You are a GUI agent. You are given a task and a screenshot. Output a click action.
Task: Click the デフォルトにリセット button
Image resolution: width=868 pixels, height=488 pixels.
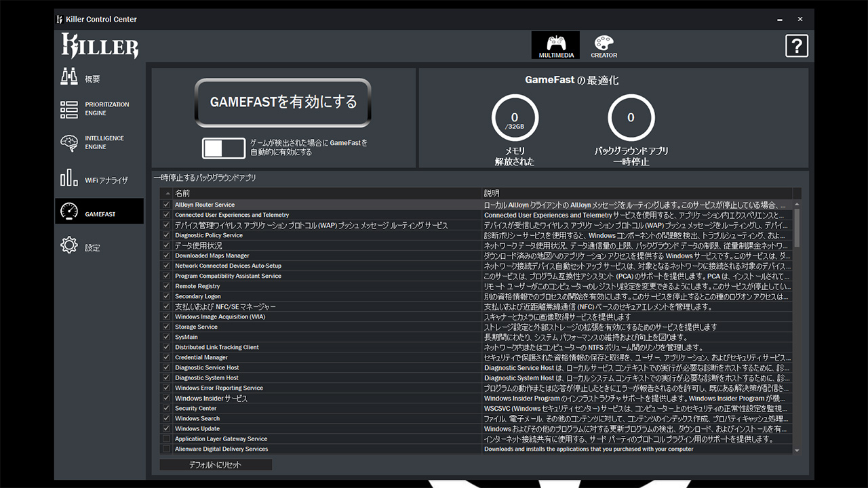216,465
